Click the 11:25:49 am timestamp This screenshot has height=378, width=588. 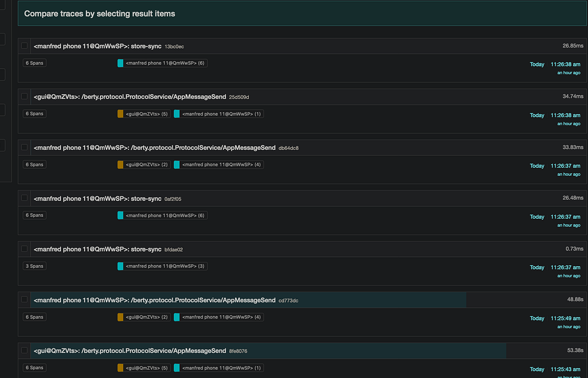coord(565,318)
